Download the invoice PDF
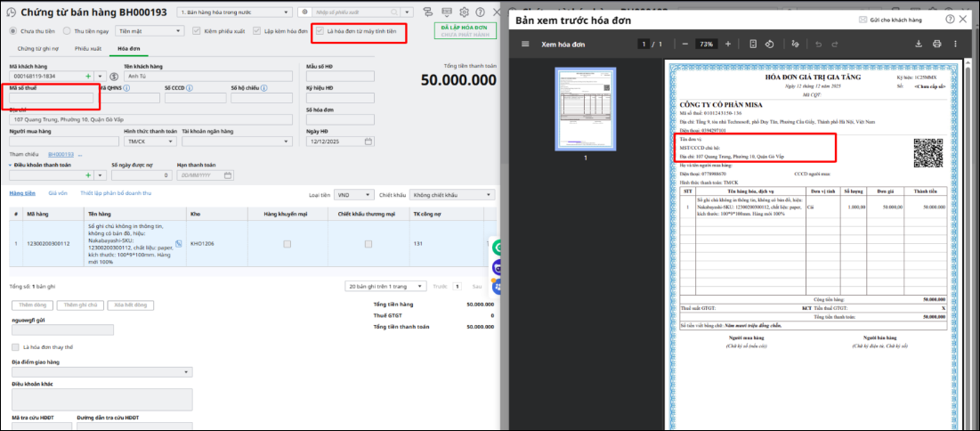 click(x=919, y=45)
